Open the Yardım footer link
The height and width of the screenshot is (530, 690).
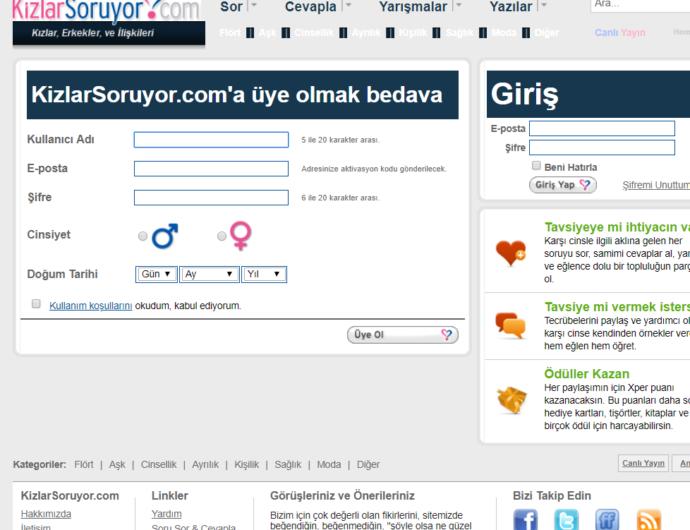click(166, 514)
